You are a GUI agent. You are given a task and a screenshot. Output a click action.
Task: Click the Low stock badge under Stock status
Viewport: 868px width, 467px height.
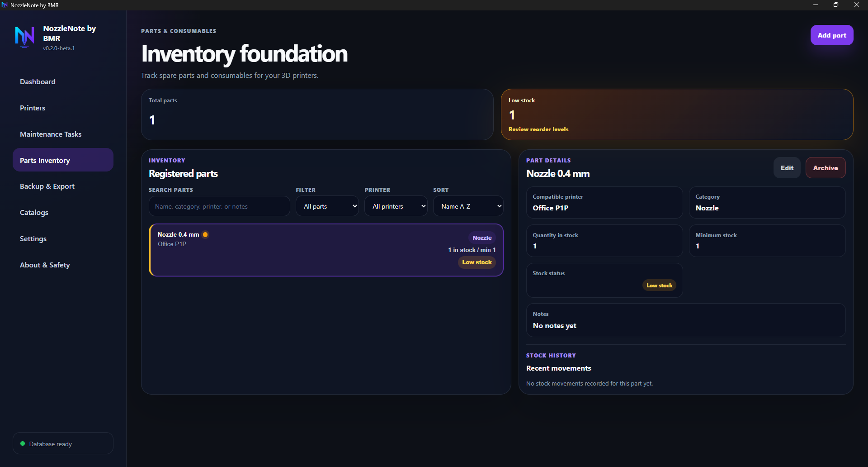659,286
